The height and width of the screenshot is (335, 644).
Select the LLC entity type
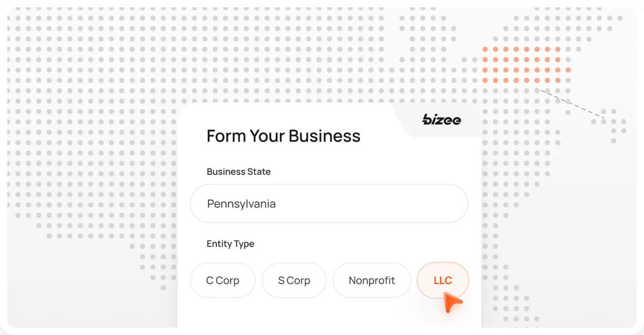[443, 281]
